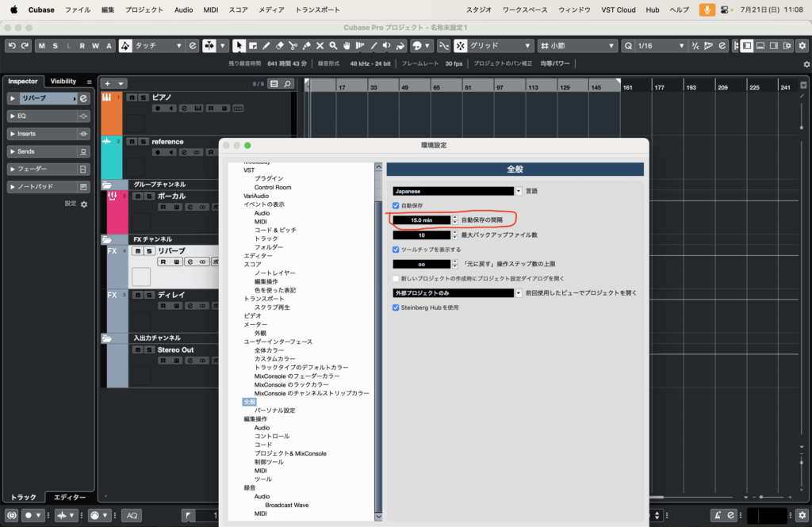Open the プロジェクト menu
Image resolution: width=812 pixels, height=527 pixels.
point(144,10)
